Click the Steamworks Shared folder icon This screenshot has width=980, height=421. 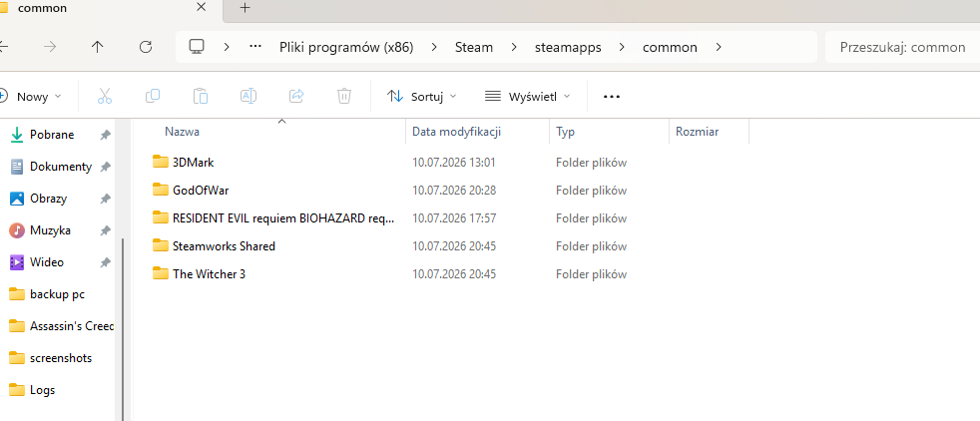(x=161, y=245)
